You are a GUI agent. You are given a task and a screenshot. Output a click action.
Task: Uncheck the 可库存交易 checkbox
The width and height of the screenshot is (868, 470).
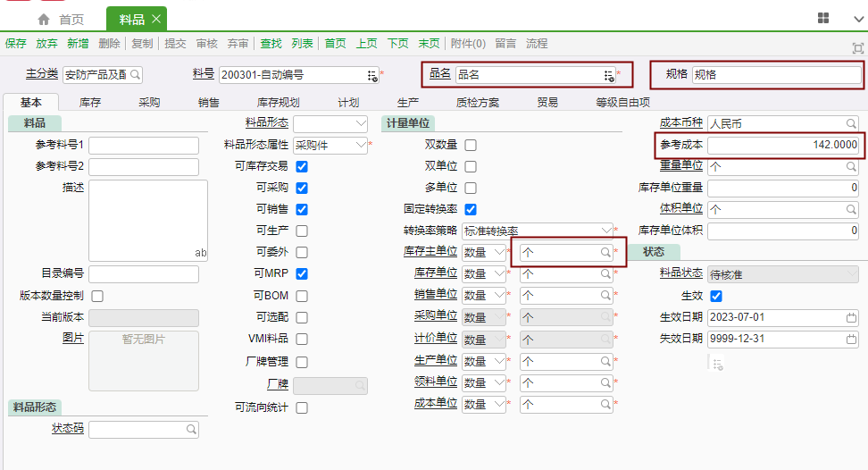(302, 166)
